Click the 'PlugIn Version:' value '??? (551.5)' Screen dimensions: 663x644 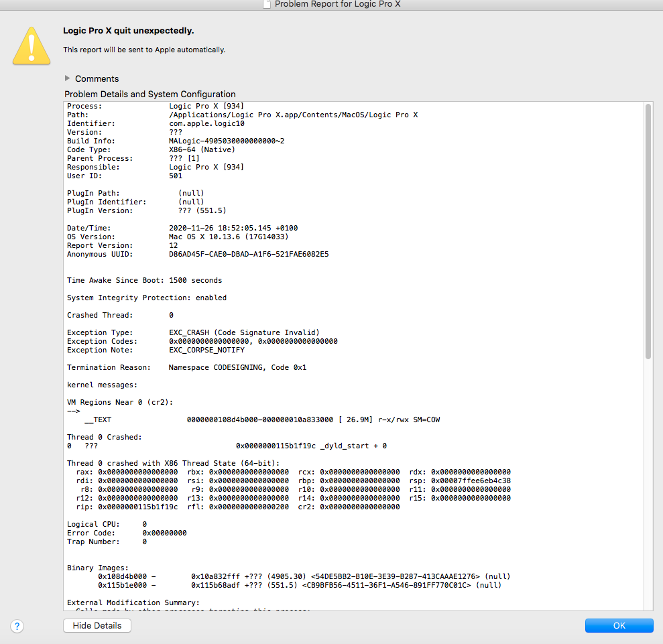pyautogui.click(x=202, y=210)
